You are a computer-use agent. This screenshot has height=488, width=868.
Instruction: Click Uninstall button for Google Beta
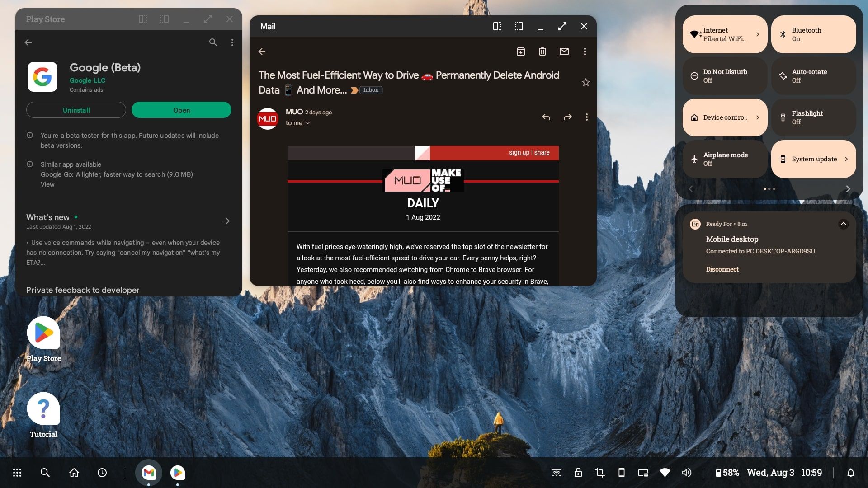click(75, 110)
